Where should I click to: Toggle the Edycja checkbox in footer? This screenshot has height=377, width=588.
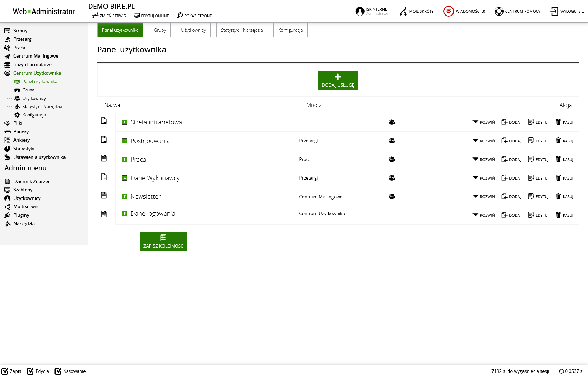(x=30, y=371)
